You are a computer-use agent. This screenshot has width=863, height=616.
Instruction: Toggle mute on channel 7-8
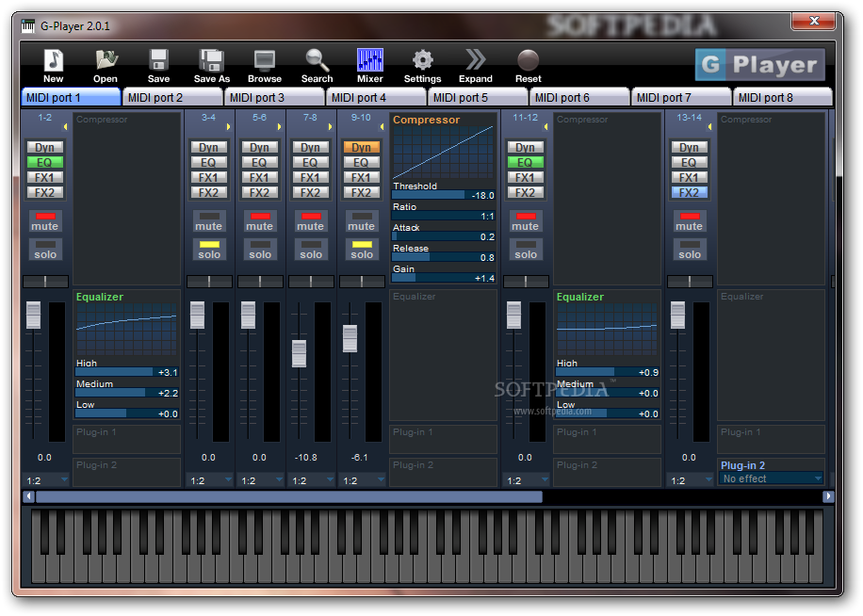pos(310,221)
